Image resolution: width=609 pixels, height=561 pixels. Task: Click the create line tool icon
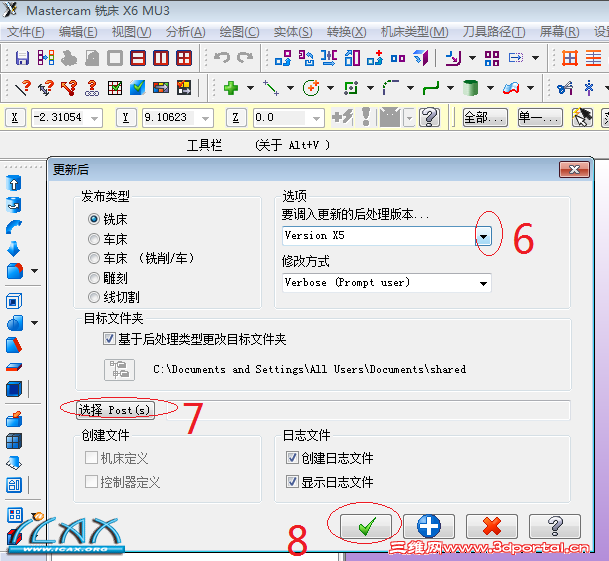(271, 88)
